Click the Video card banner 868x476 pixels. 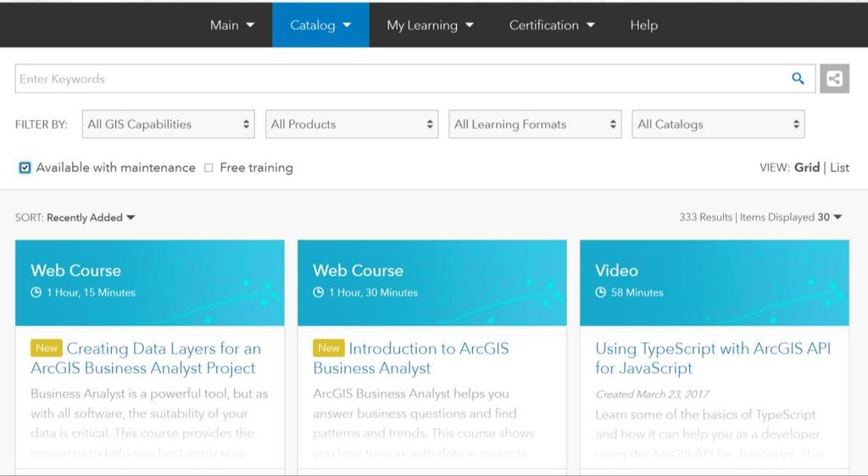pyautogui.click(x=714, y=283)
